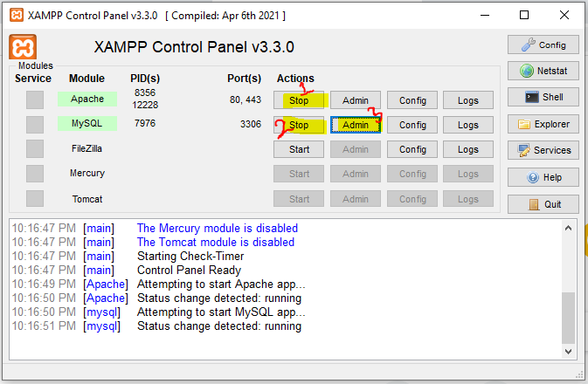
Task: Click the Apache module label
Action: pos(87,99)
